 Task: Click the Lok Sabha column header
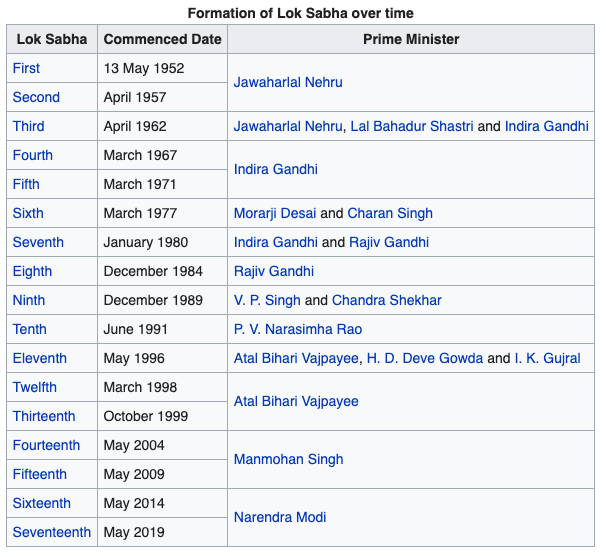(52, 39)
